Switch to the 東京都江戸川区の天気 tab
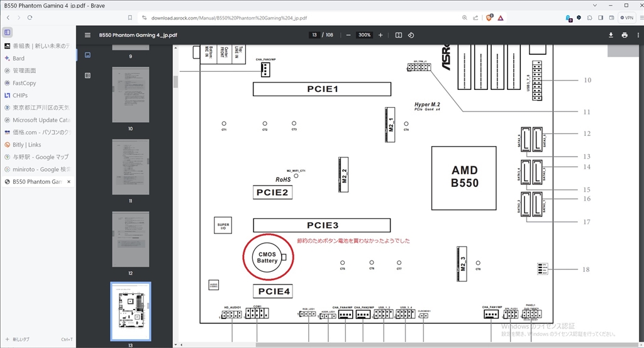644x348 pixels. tap(38, 108)
